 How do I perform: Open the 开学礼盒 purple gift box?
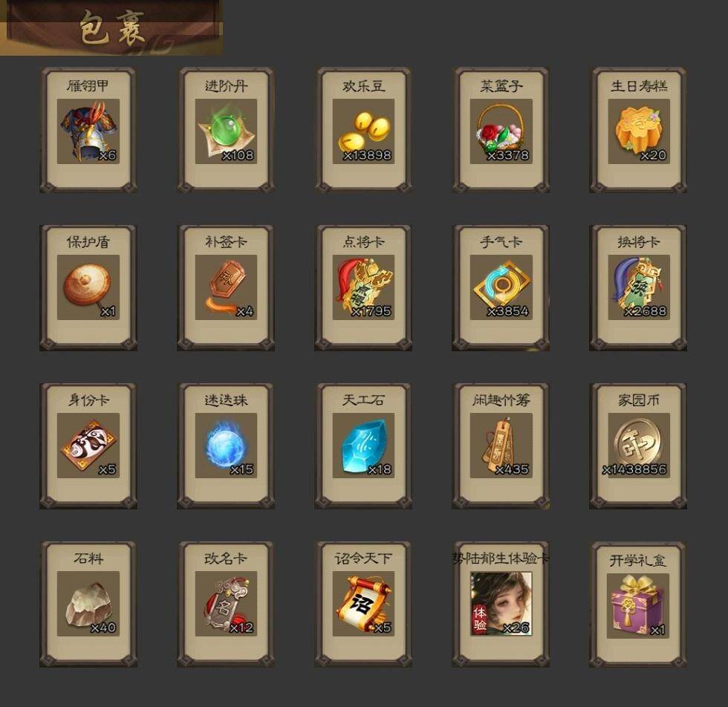639,605
